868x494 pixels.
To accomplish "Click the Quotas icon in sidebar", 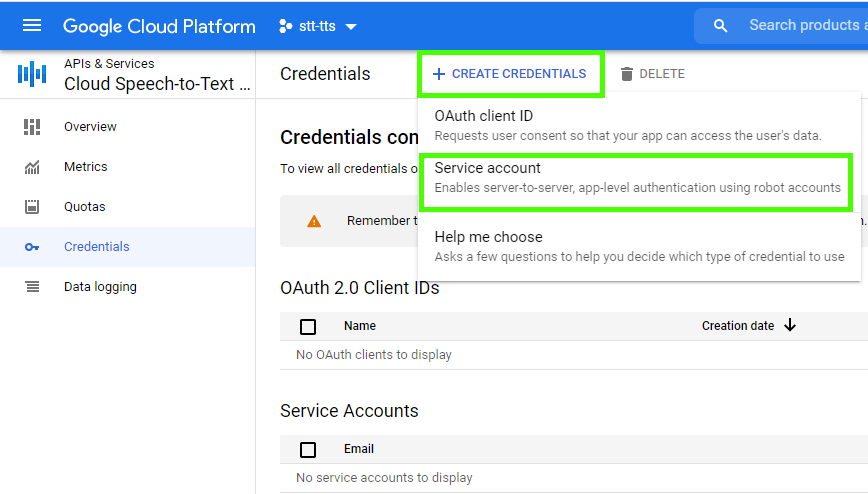I will pos(32,207).
